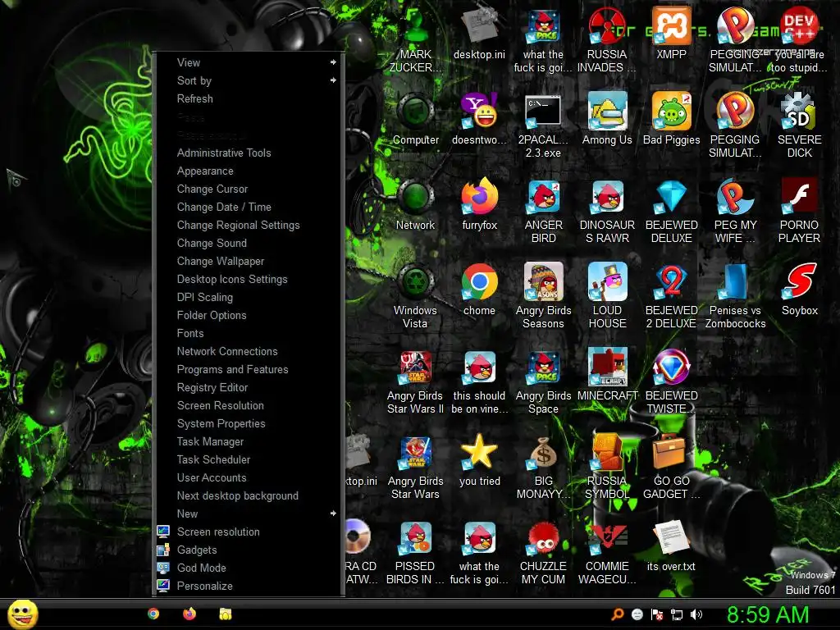
Task: Open Gadgets from the context menu
Action: pos(249,550)
